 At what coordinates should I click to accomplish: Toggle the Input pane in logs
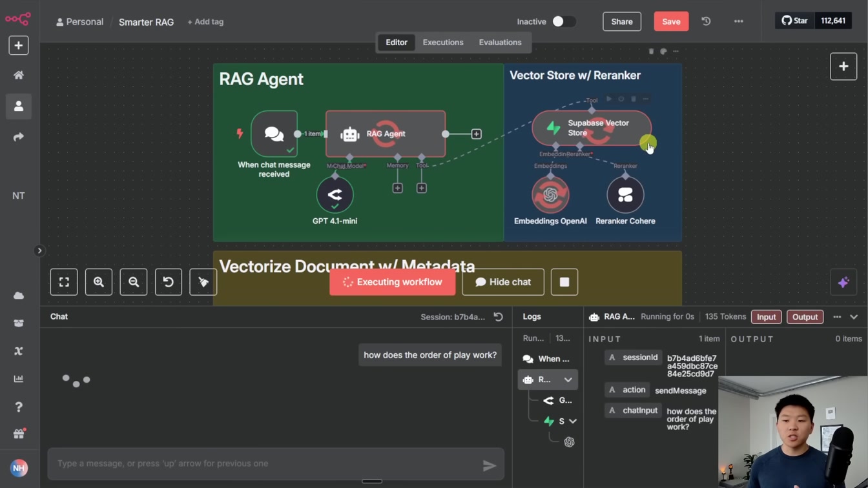coord(766,317)
